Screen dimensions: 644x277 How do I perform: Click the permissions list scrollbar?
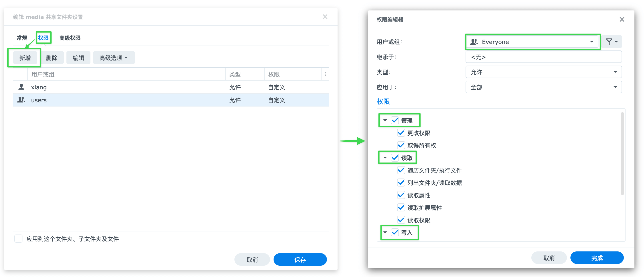(622, 153)
